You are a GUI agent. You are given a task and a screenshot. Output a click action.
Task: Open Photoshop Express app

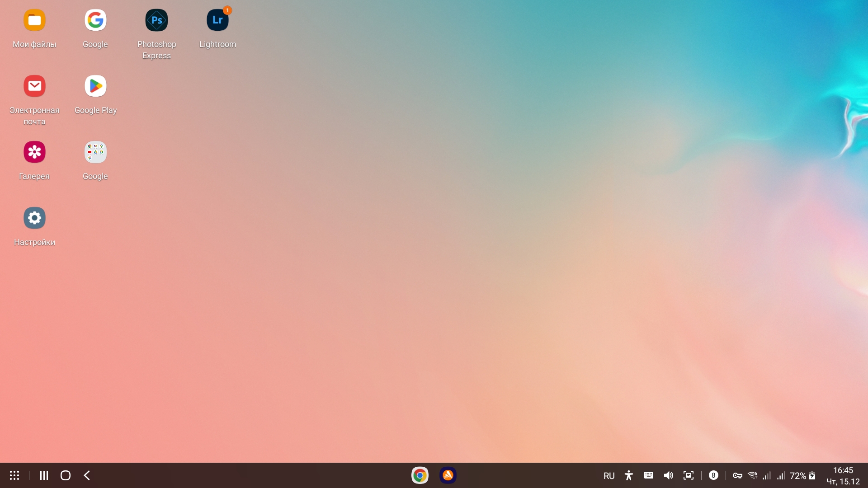tap(156, 20)
